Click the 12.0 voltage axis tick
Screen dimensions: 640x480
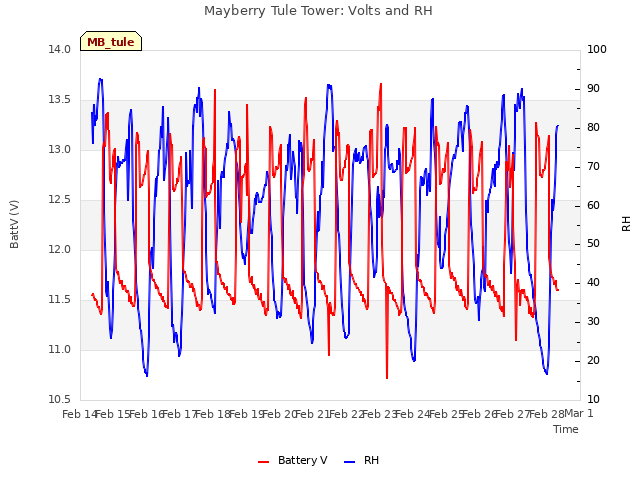59,249
